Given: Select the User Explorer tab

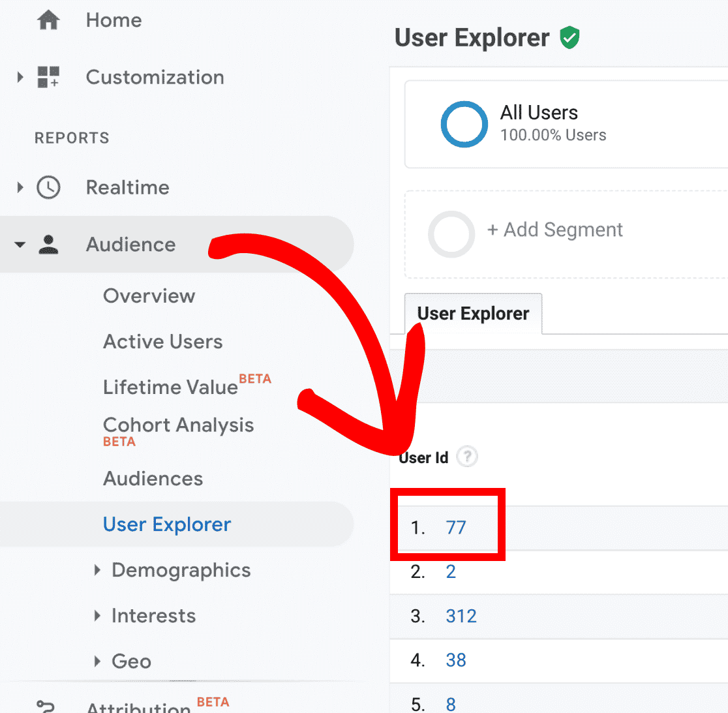Looking at the screenshot, I should click(x=473, y=313).
